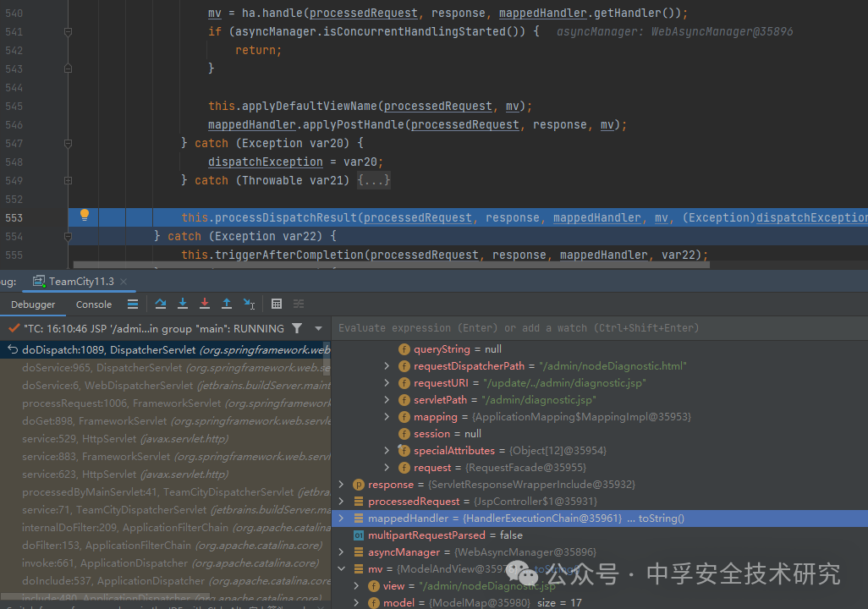Click the field icon beside model
Image resolution: width=868 pixels, height=609 pixels.
point(374,603)
